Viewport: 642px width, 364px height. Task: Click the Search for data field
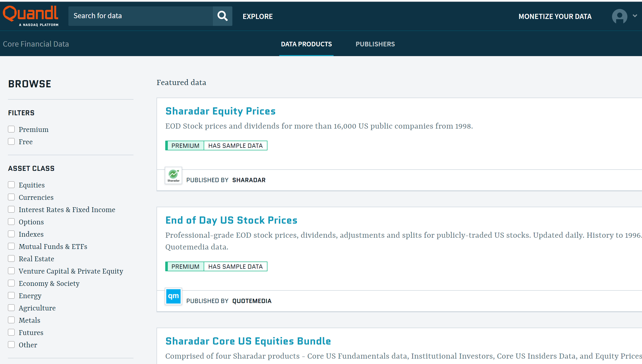pos(140,16)
